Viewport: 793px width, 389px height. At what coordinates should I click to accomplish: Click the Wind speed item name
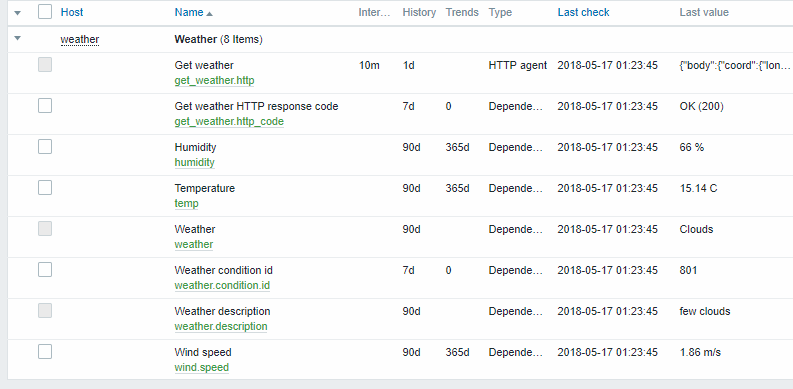(203, 352)
